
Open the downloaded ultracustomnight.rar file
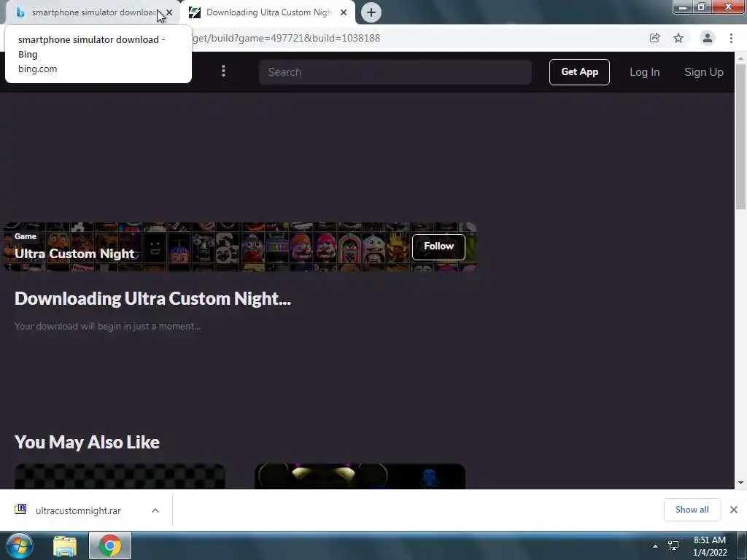[x=77, y=510]
